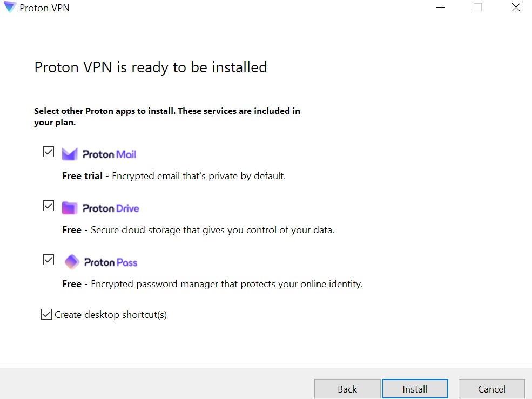Screen dimensions: 532x399
Task: Click the Proton Mail wordmark text
Action: 110,154
